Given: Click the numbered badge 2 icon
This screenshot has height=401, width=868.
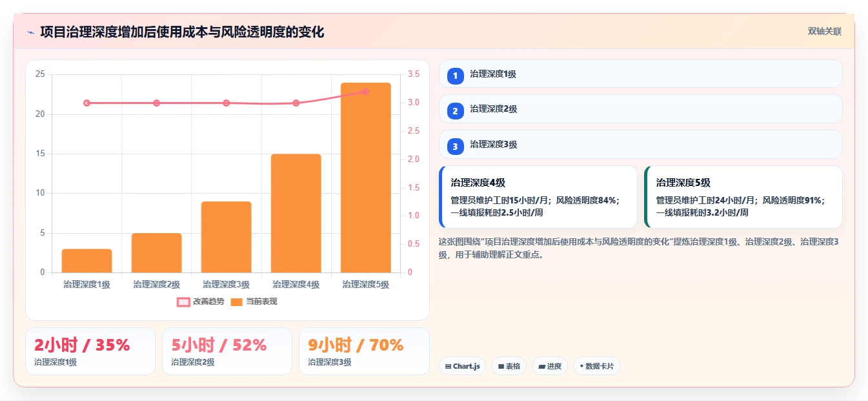Looking at the screenshot, I should [455, 111].
